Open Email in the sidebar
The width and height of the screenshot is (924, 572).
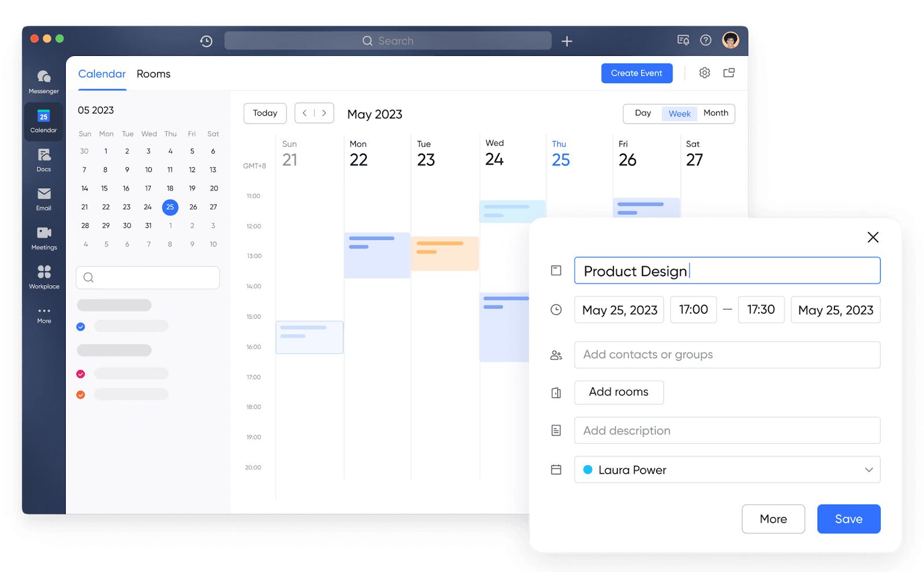pyautogui.click(x=44, y=199)
